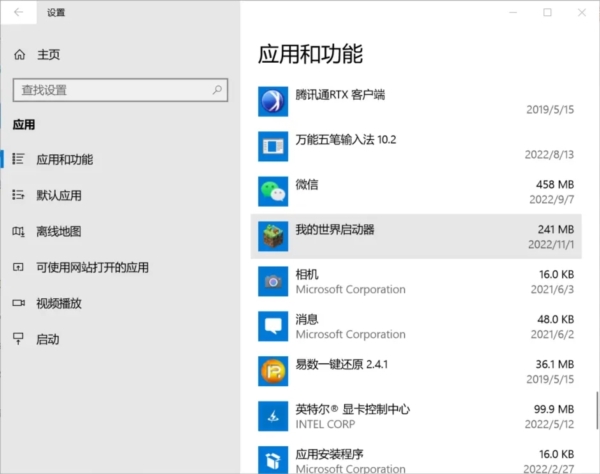Select 万能五笔输入法 10.2 entry name

[x=346, y=140]
